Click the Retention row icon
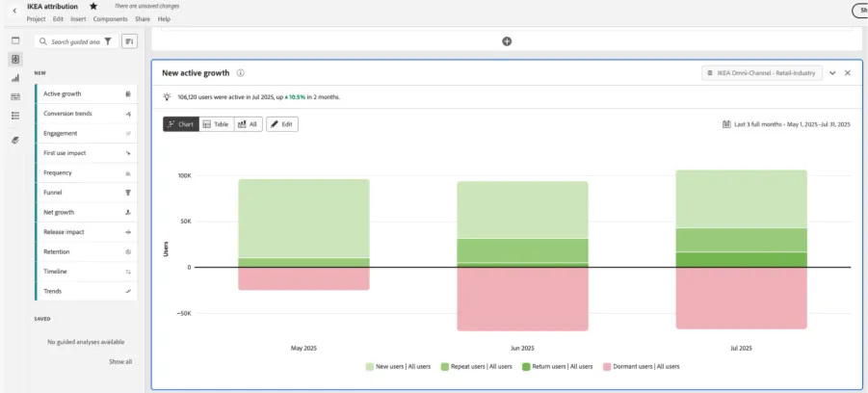The width and height of the screenshot is (868, 393). coord(128,251)
